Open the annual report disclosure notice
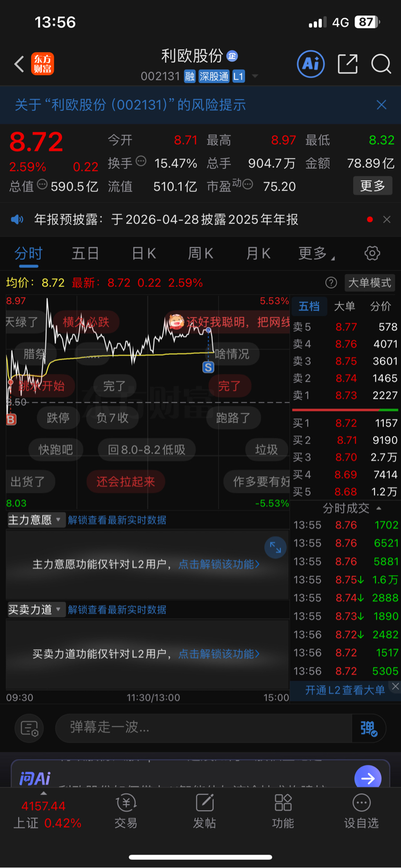The width and height of the screenshot is (401, 868). [166, 219]
